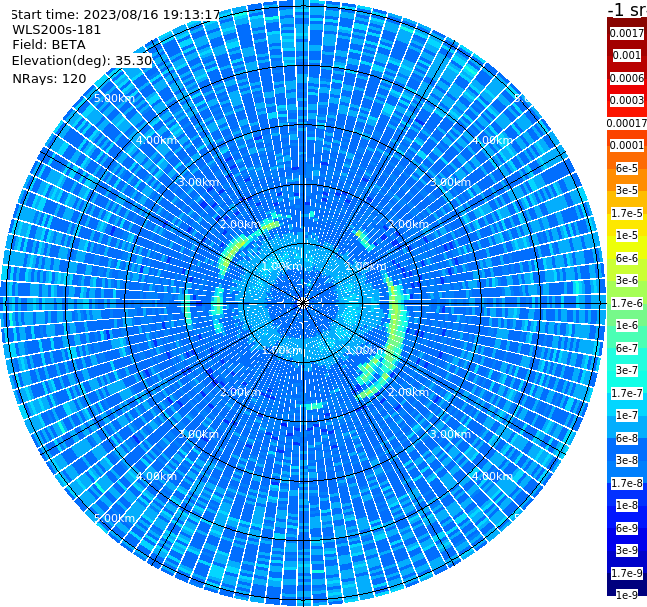The height and width of the screenshot is (607, 647).
Task: Click the 6e-5 colorbar tick
Action: [627, 168]
